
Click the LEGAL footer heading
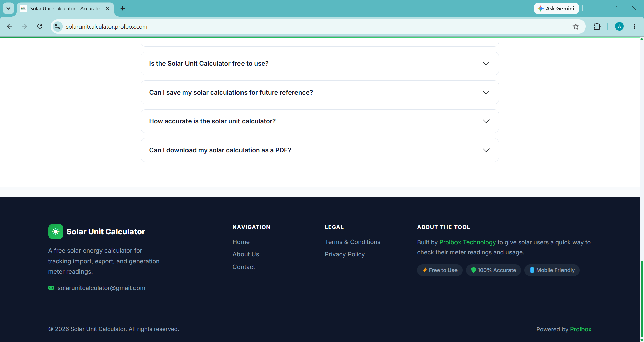(334, 227)
